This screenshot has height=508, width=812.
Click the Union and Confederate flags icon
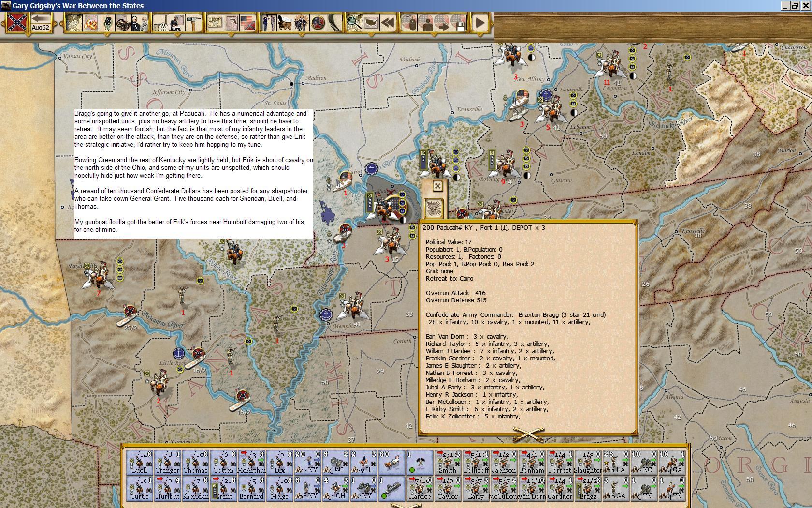tap(247, 23)
